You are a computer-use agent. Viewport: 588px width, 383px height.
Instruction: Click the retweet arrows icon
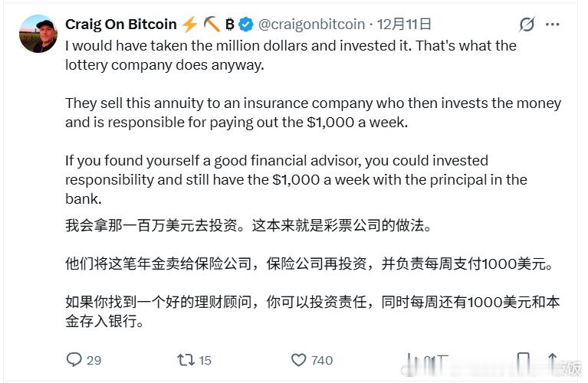pyautogui.click(x=185, y=359)
